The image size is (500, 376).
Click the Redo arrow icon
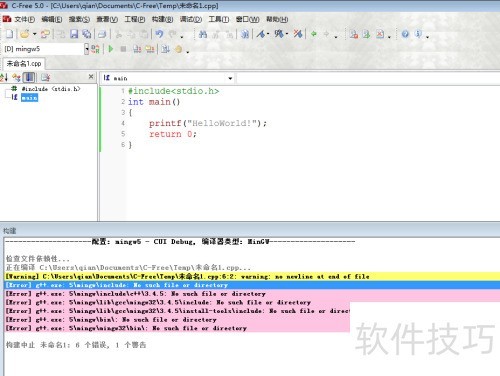[x=173, y=34]
